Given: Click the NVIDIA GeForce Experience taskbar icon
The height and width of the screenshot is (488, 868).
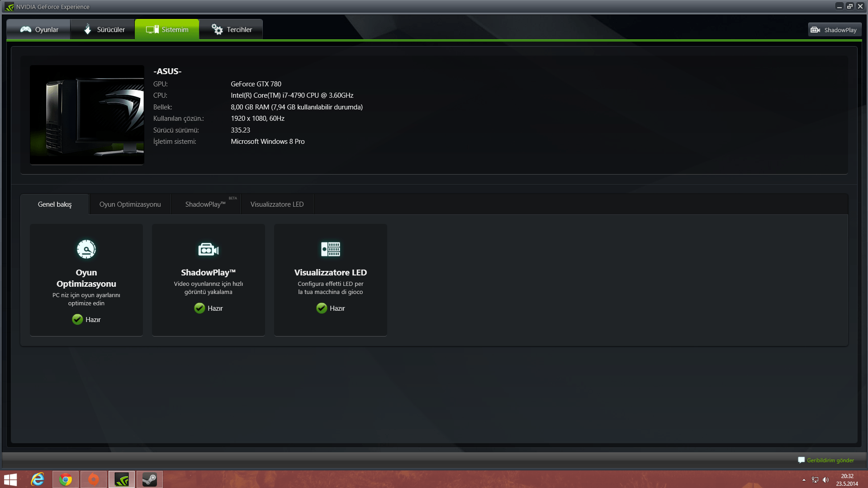Looking at the screenshot, I should (x=122, y=479).
